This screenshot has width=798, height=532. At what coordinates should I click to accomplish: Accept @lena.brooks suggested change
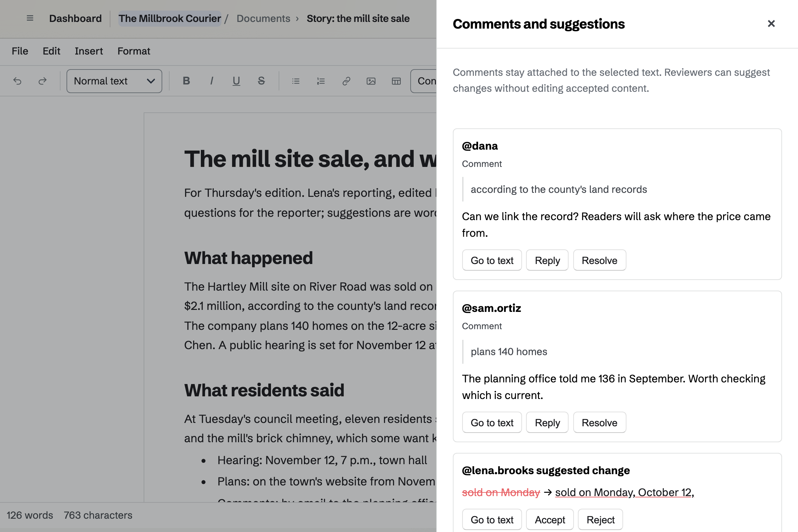[550, 519]
